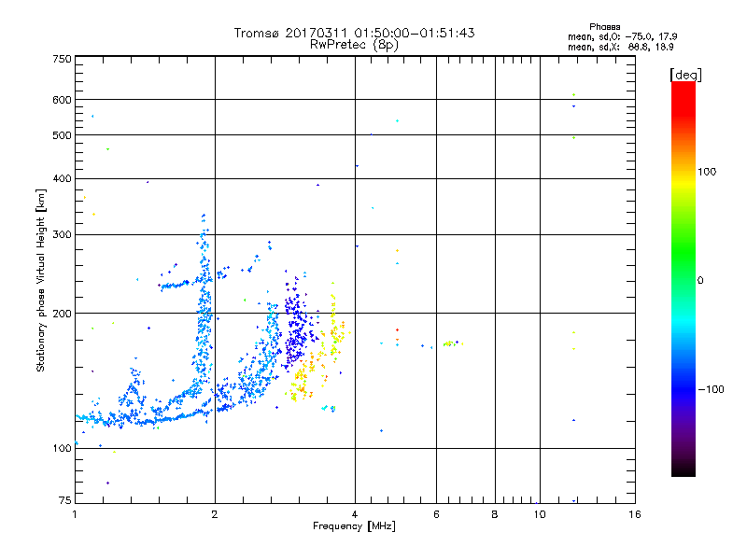Click the y-axis tick label '300'
Screen dimensions: 747x560
62,235
